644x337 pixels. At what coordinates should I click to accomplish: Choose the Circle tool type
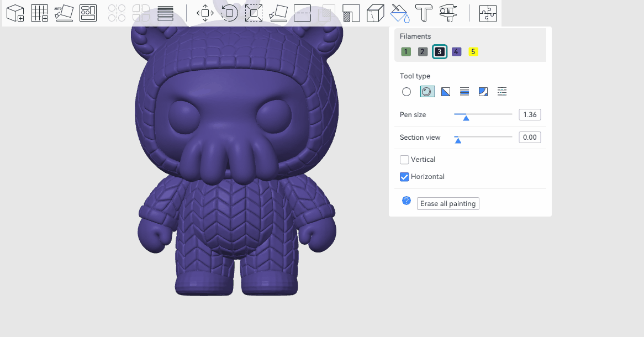tap(406, 92)
